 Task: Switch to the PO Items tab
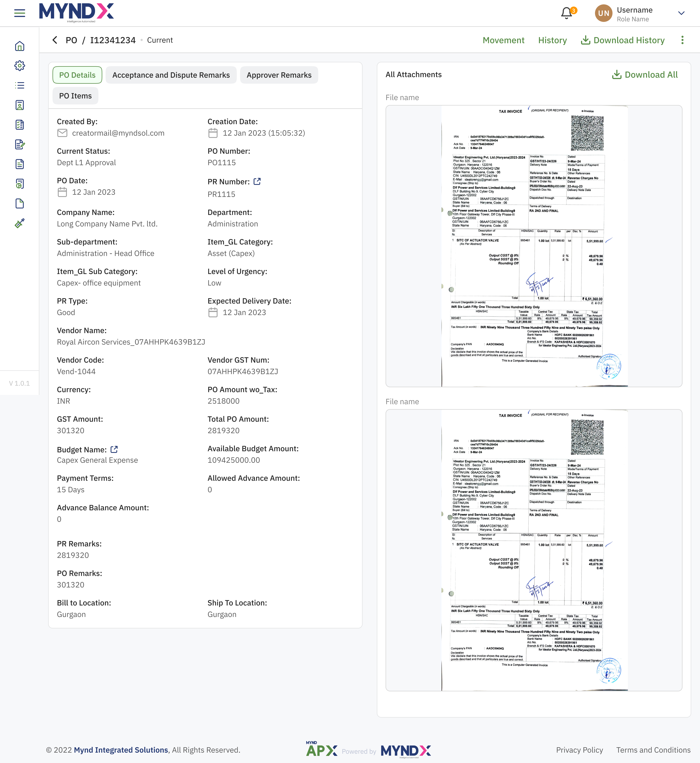click(x=75, y=96)
